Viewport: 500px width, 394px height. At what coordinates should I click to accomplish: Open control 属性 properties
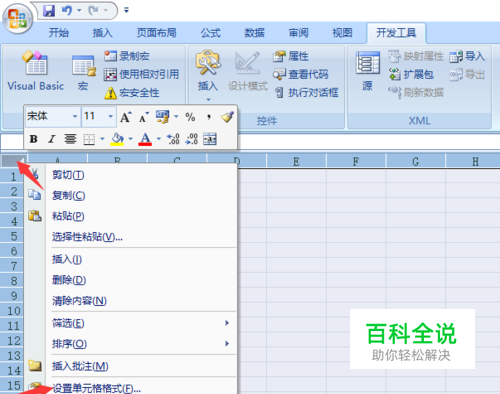(291, 56)
